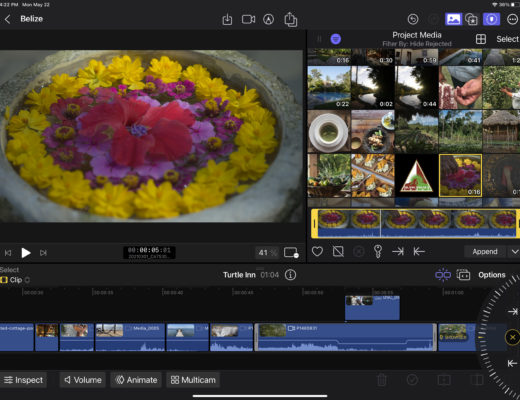
Task: Select the 0:44 tree silhouette thumbnail
Action: click(x=417, y=87)
